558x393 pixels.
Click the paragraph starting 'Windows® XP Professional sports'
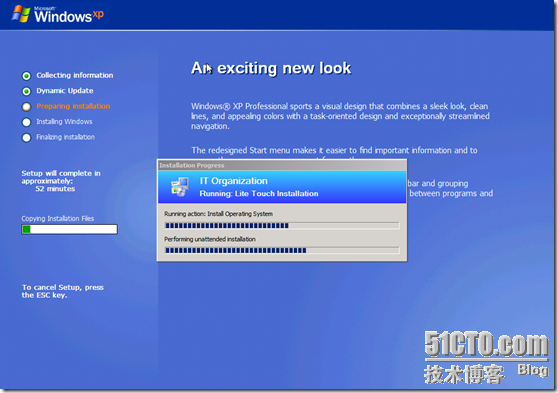click(340, 116)
